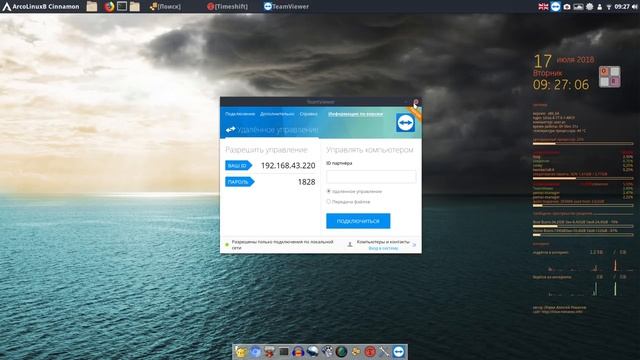The image size is (640, 360).
Task: Click the Вход в систему link
Action: 383,248
